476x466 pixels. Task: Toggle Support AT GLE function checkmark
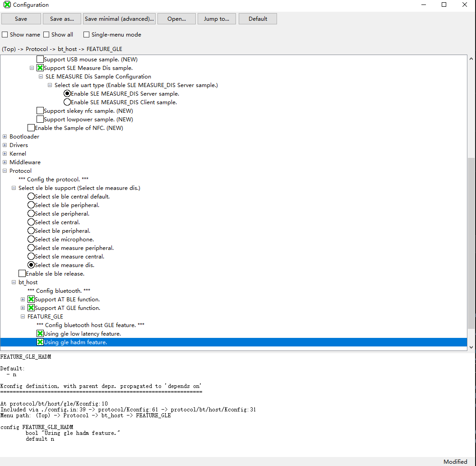point(31,308)
